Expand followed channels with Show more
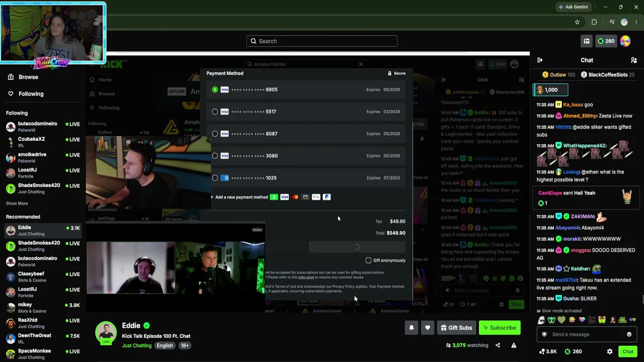Screen dimensions: 644x362 (x=17, y=204)
